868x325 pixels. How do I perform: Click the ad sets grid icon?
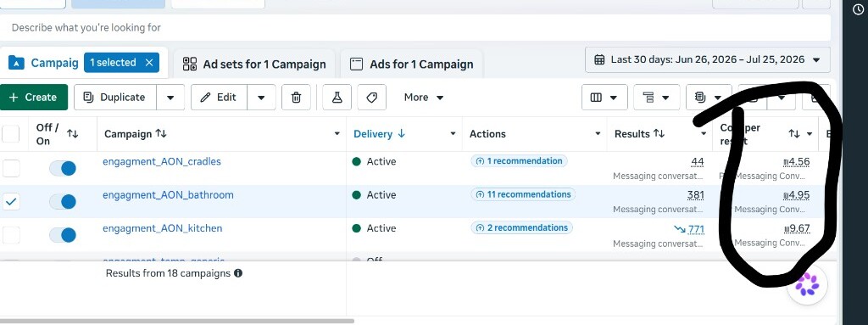point(190,64)
